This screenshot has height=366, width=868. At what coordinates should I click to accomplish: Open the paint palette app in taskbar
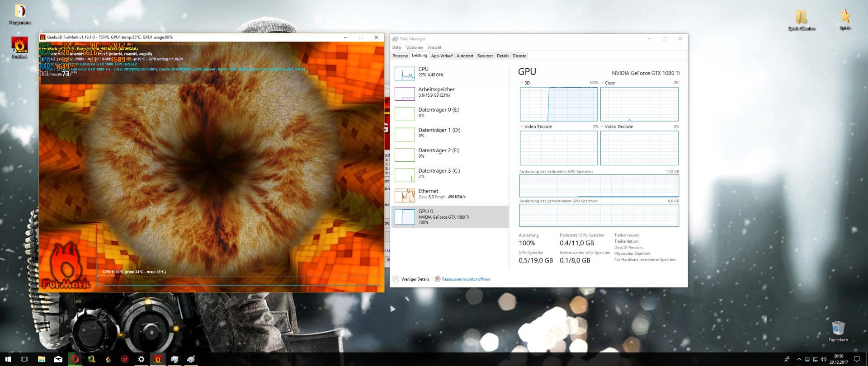coord(191,359)
